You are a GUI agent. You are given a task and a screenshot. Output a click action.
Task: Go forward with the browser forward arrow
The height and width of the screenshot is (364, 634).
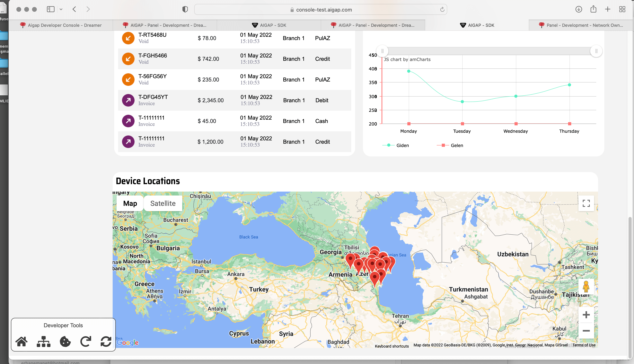[88, 9]
